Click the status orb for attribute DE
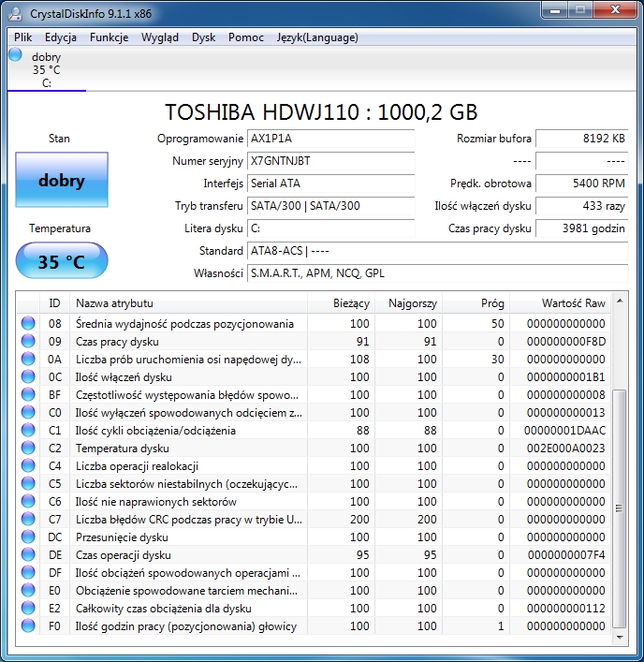644x662 pixels. coord(28,554)
